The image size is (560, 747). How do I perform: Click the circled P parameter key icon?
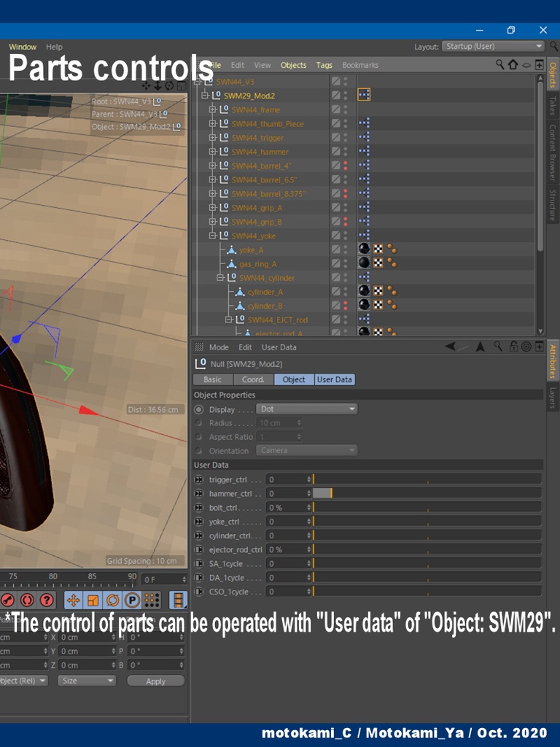pos(132,600)
